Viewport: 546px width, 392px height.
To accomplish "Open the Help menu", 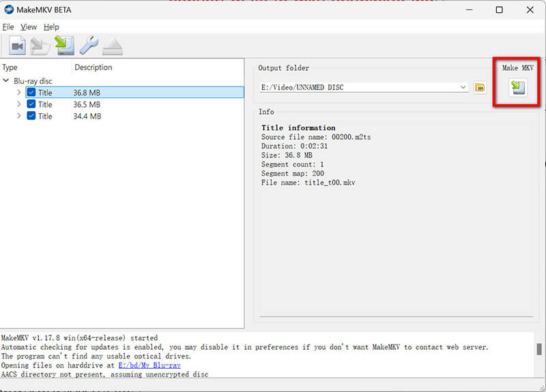I will (51, 27).
